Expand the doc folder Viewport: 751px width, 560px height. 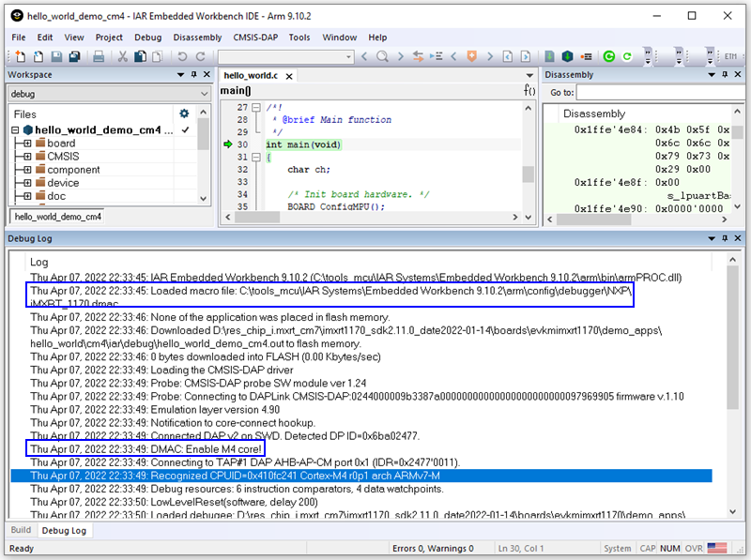27,196
